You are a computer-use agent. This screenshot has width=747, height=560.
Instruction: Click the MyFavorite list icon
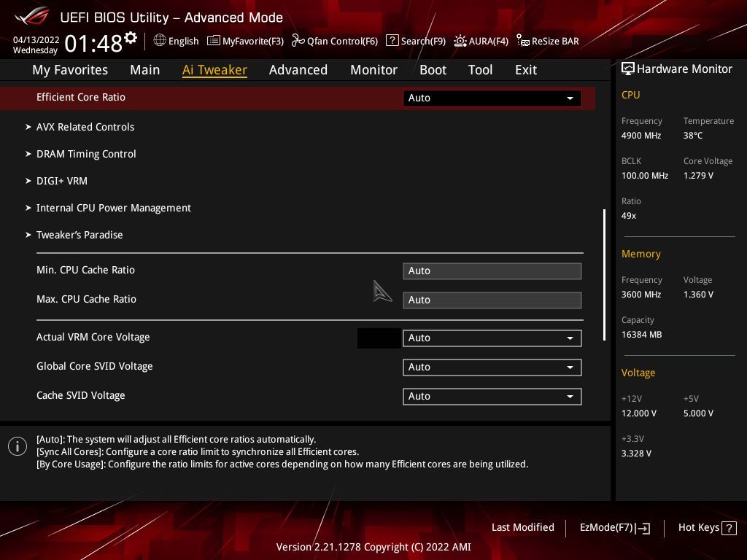[214, 41]
